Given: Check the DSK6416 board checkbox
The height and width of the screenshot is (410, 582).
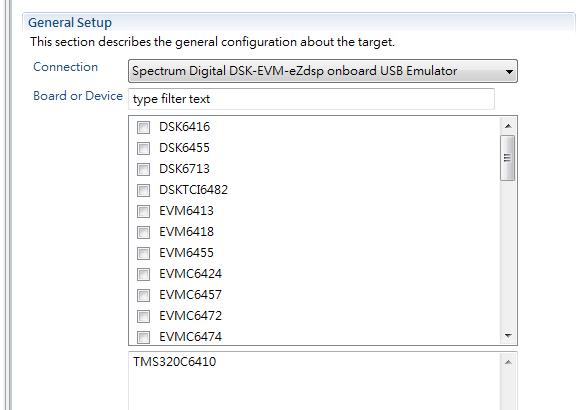Looking at the screenshot, I should point(143,127).
